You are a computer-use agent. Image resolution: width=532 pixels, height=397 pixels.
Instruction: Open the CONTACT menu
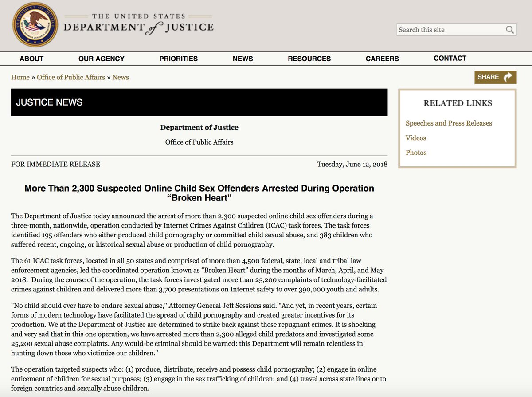(450, 58)
